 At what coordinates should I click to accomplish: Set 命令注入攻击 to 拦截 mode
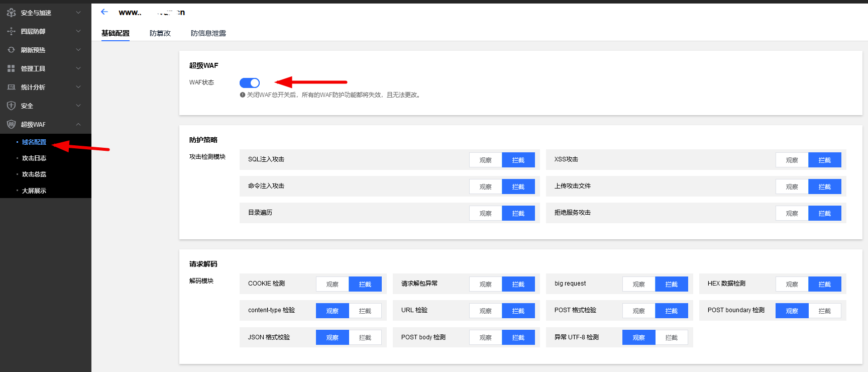[518, 187]
